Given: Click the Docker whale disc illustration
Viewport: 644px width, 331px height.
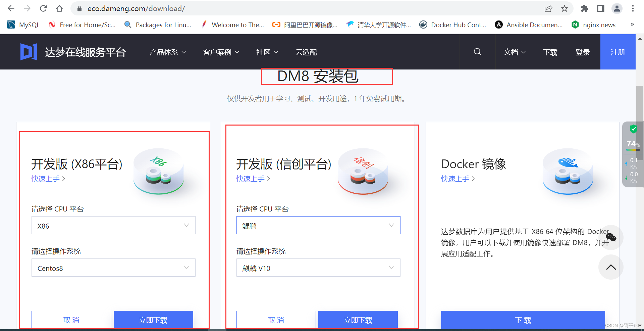Looking at the screenshot, I should pyautogui.click(x=568, y=171).
